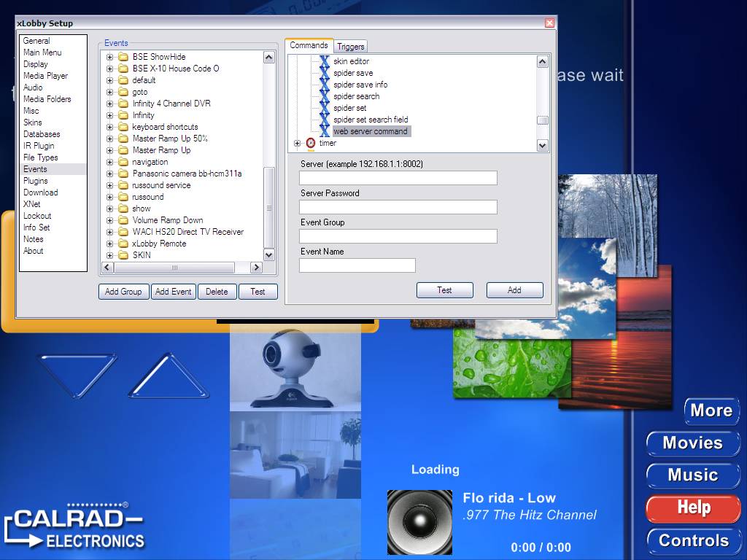Click the webcam image tile

click(295, 369)
